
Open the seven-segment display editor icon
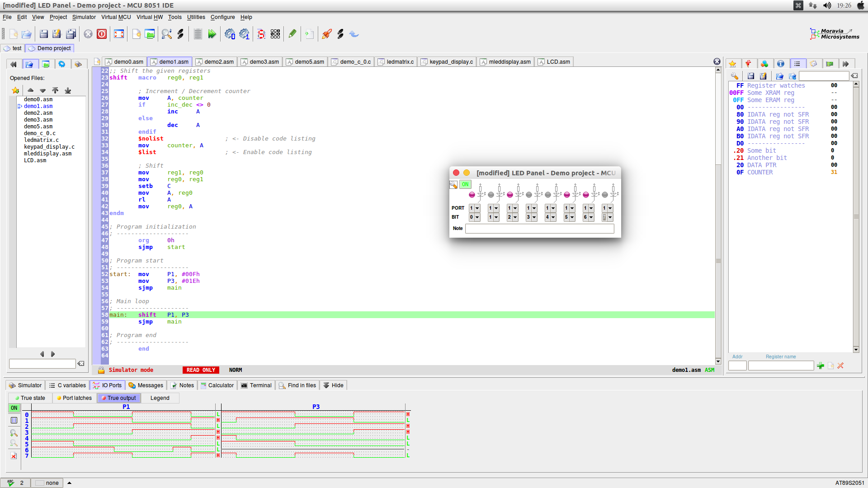click(261, 34)
